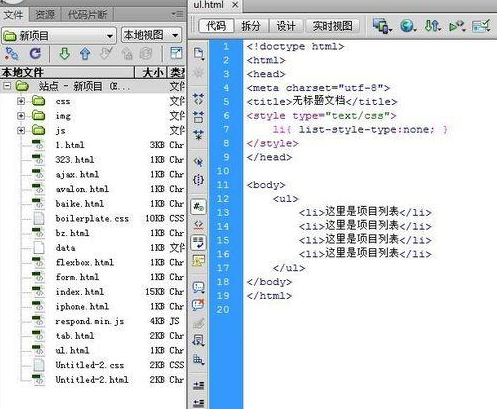Sort by 本地文件 column header
Screen dimensions: 497x409
tap(67, 72)
